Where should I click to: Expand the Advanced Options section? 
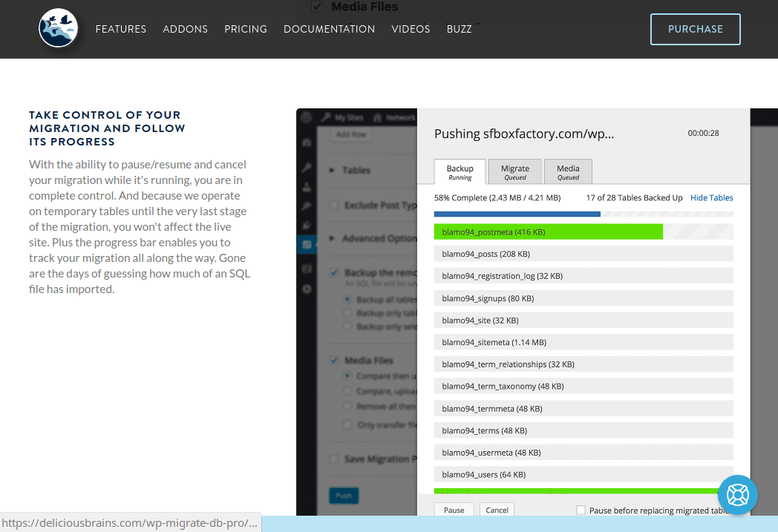click(373, 238)
